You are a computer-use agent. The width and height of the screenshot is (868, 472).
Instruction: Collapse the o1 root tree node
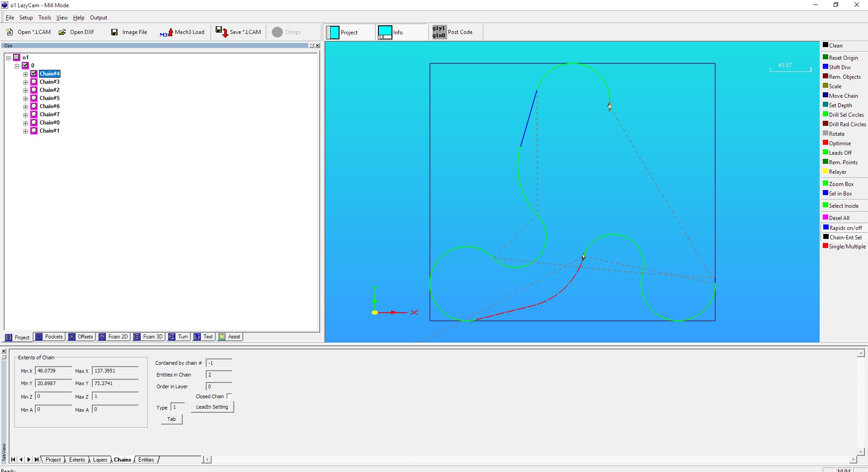pos(8,58)
